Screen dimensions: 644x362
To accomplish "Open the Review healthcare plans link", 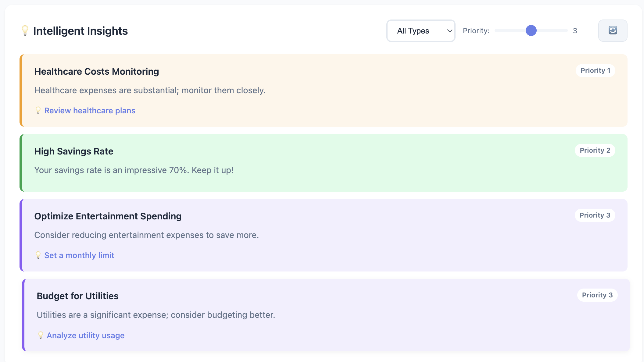I will pyautogui.click(x=90, y=111).
